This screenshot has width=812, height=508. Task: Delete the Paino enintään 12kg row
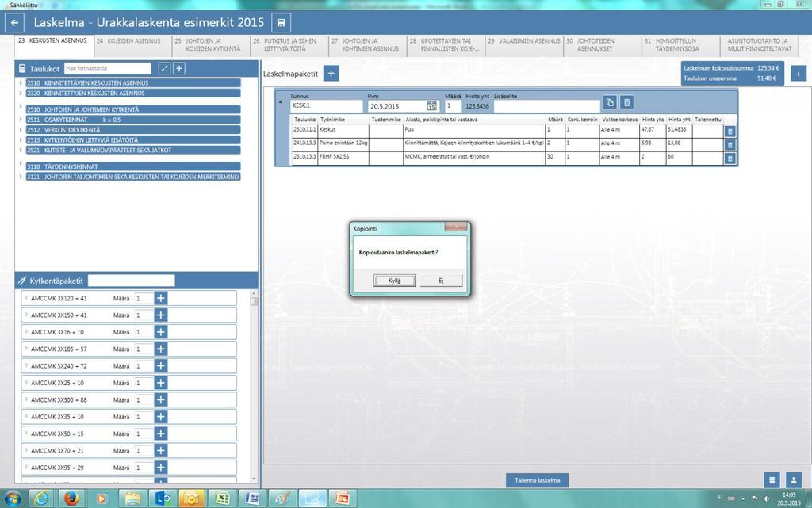click(730, 145)
